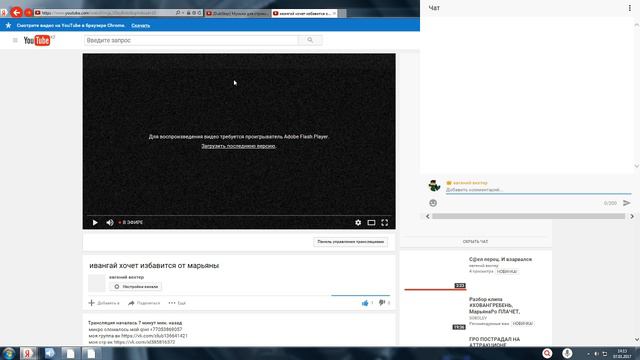Open the vk.com/id page link in the description
The width and height of the screenshot is (640, 360).
point(144,342)
